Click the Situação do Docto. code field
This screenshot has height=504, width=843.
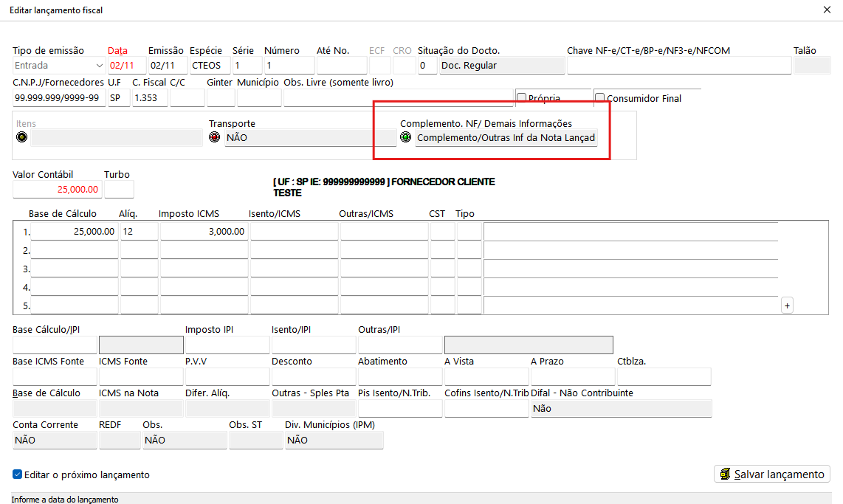click(x=427, y=66)
